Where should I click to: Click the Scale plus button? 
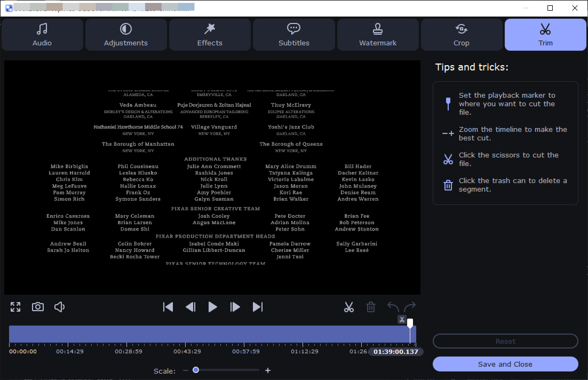(x=268, y=370)
